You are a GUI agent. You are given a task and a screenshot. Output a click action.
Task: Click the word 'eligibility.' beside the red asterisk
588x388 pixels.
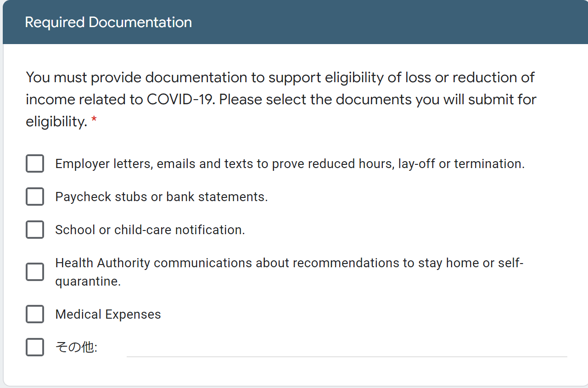click(x=56, y=122)
